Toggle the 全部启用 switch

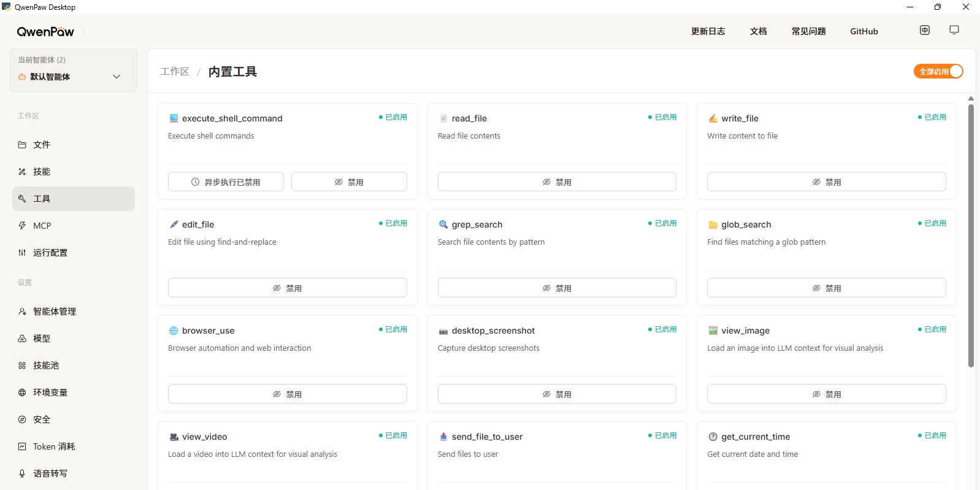click(938, 71)
